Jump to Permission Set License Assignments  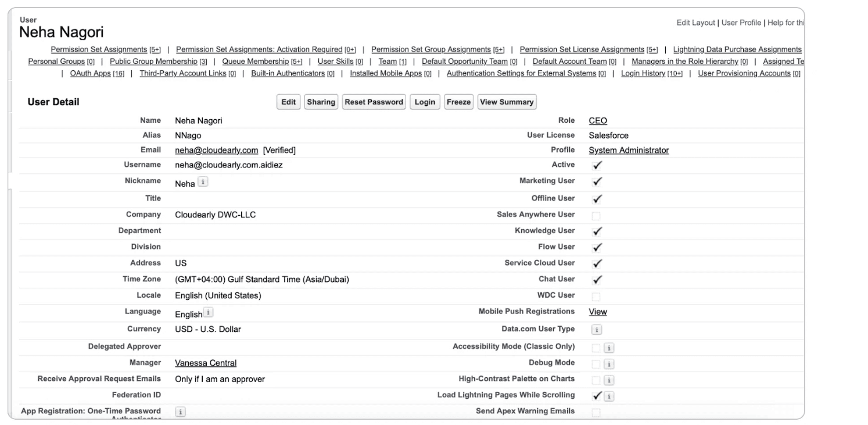pyautogui.click(x=589, y=49)
